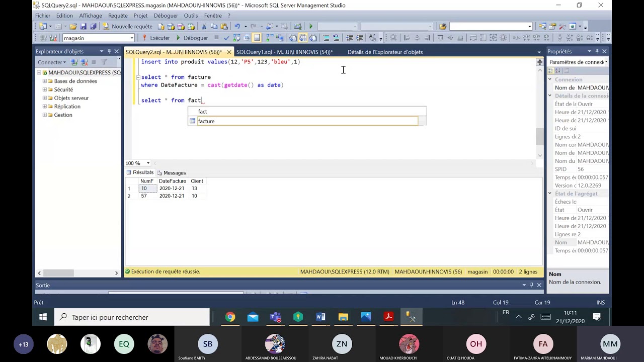Collapse the Connexion properties section
This screenshot has height=362, width=644.
coord(550,79)
